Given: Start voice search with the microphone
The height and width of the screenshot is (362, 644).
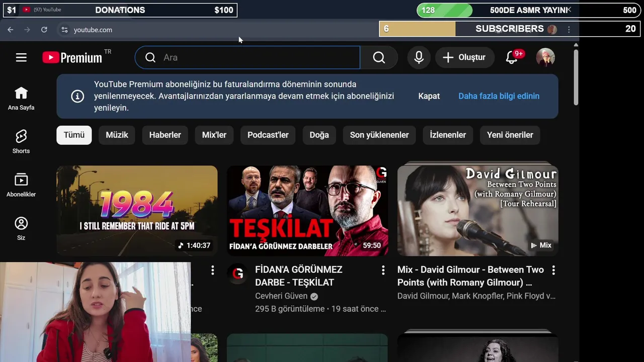Looking at the screenshot, I should (x=419, y=57).
